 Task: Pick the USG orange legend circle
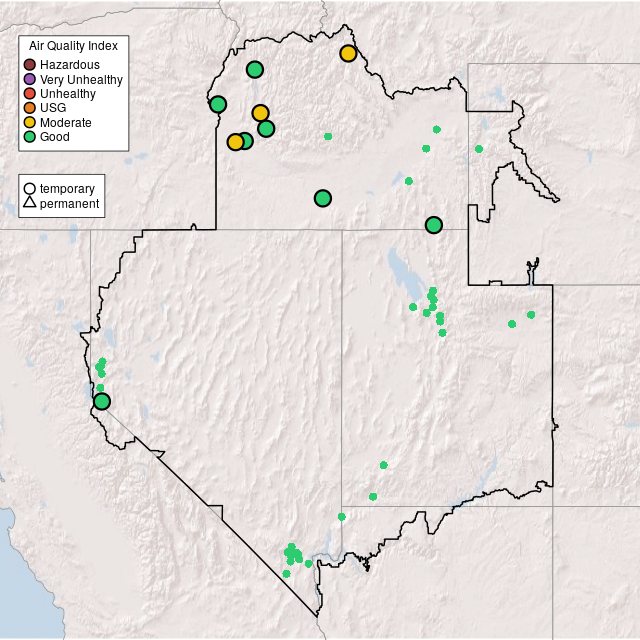[x=30, y=107]
